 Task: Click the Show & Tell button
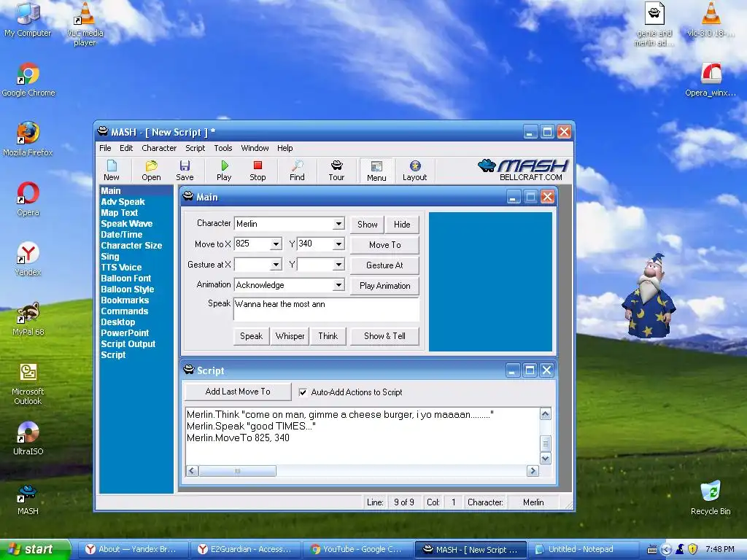click(x=385, y=336)
